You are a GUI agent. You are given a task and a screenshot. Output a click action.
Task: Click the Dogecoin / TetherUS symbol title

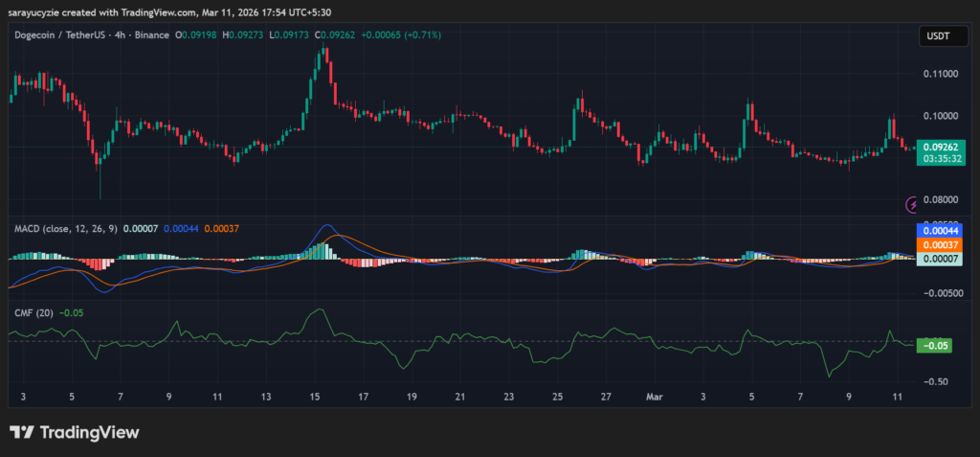coord(73,35)
